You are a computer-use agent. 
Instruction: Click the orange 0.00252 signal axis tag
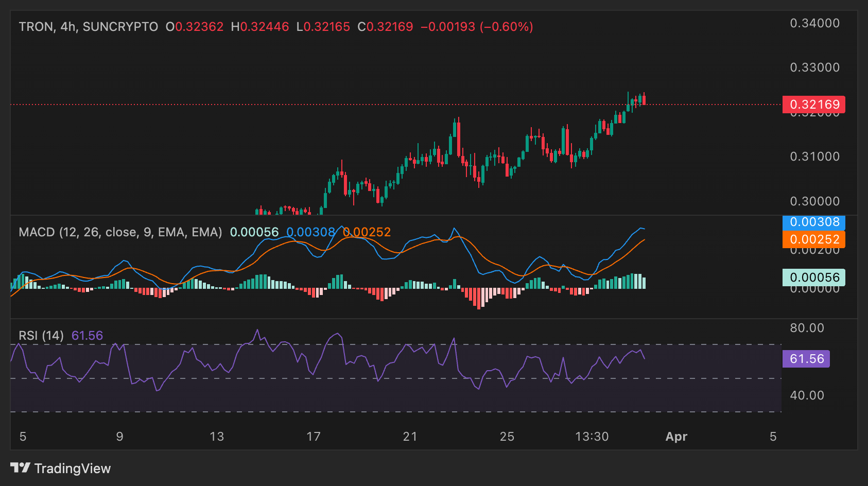pyautogui.click(x=813, y=239)
